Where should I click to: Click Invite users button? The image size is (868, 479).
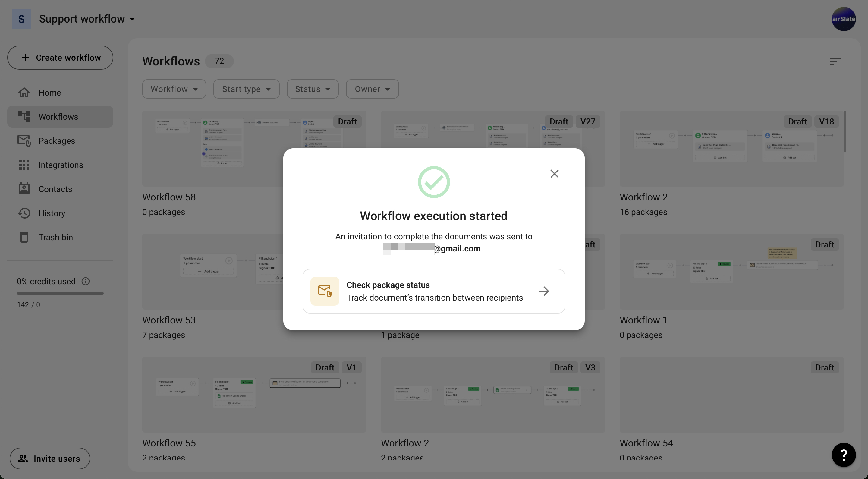pos(50,459)
